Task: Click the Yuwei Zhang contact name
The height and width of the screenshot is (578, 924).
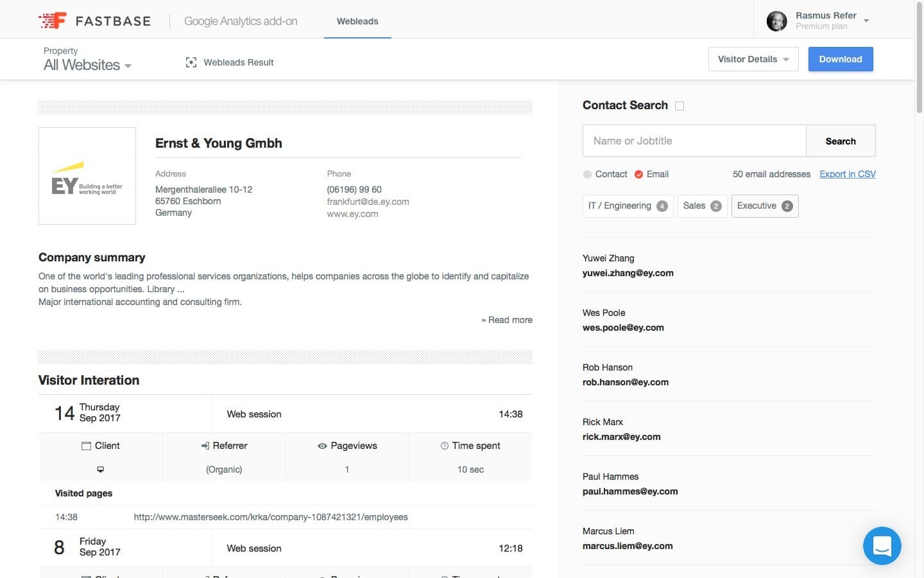Action: tap(608, 258)
